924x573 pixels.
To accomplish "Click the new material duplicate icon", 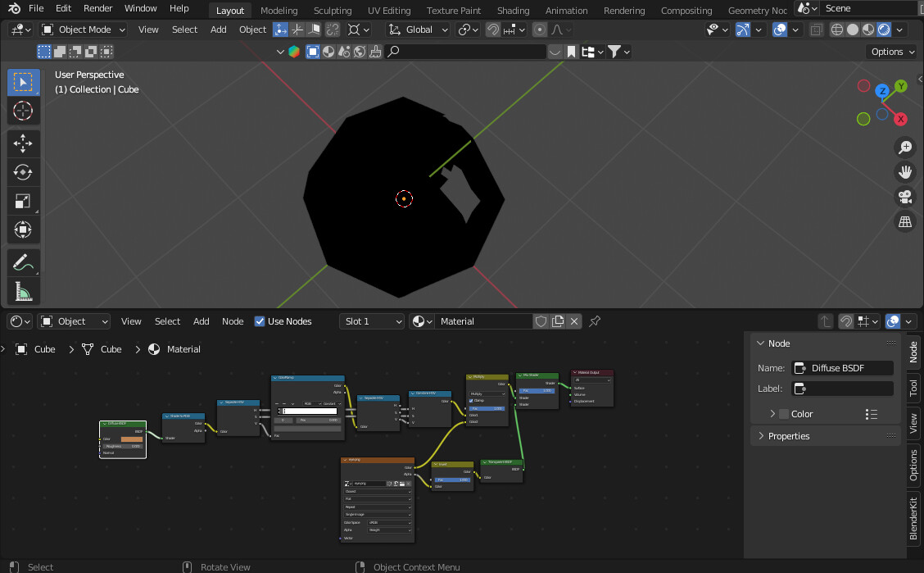I will 558,321.
